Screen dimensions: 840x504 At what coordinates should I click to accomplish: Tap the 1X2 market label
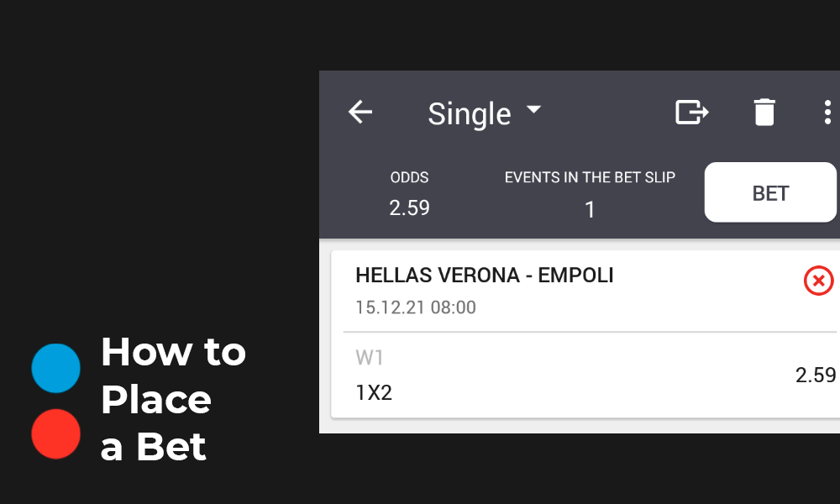coord(375,392)
